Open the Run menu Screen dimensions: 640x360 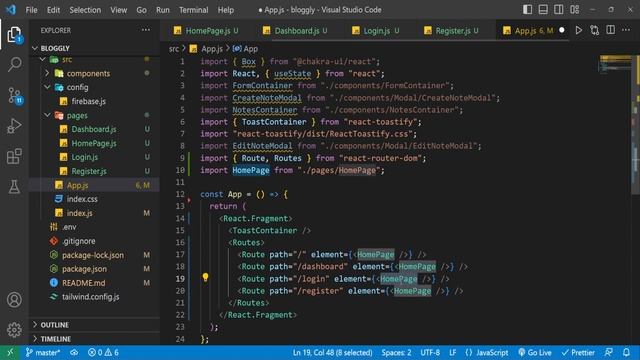pyautogui.click(x=162, y=10)
